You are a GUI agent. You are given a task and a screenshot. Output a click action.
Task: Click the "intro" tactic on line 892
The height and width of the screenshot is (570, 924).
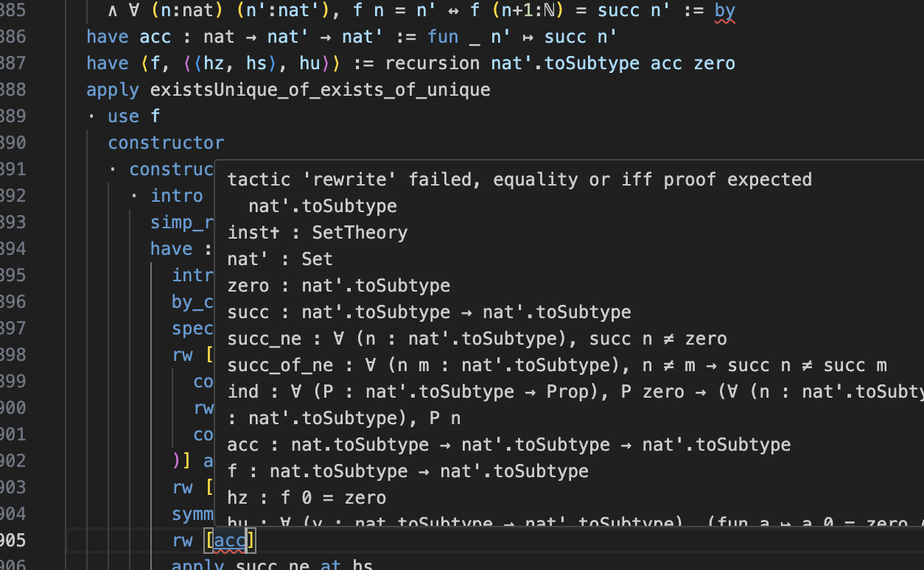click(177, 196)
